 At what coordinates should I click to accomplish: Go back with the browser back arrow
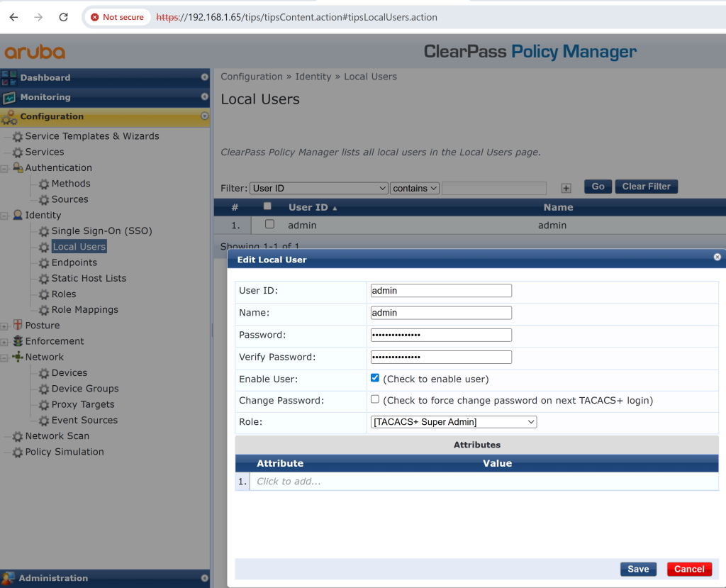point(14,17)
